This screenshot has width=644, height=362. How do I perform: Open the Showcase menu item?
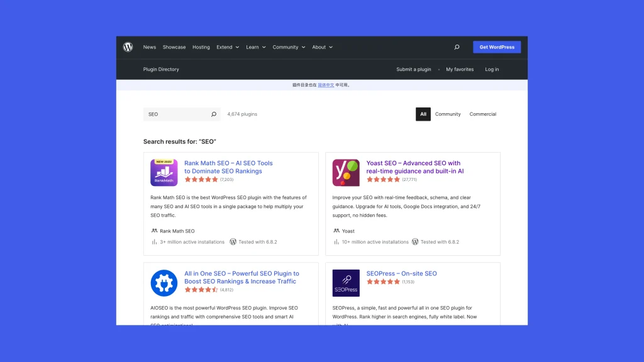point(174,47)
